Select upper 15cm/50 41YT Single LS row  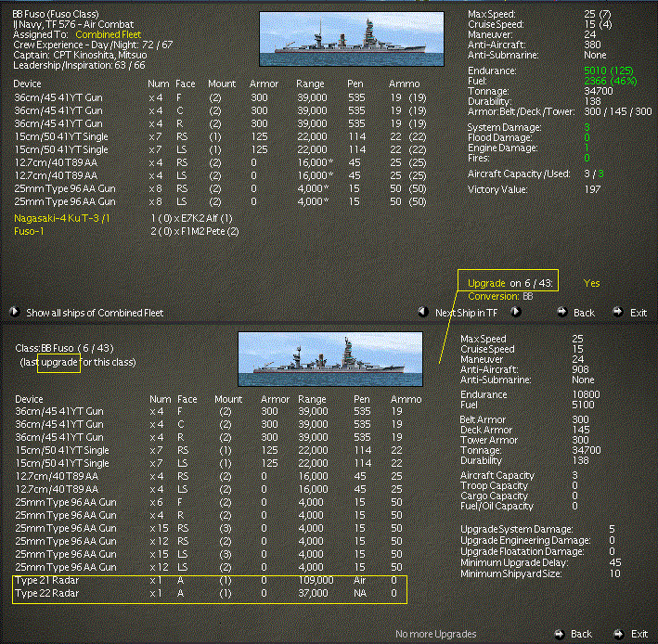coord(220,149)
